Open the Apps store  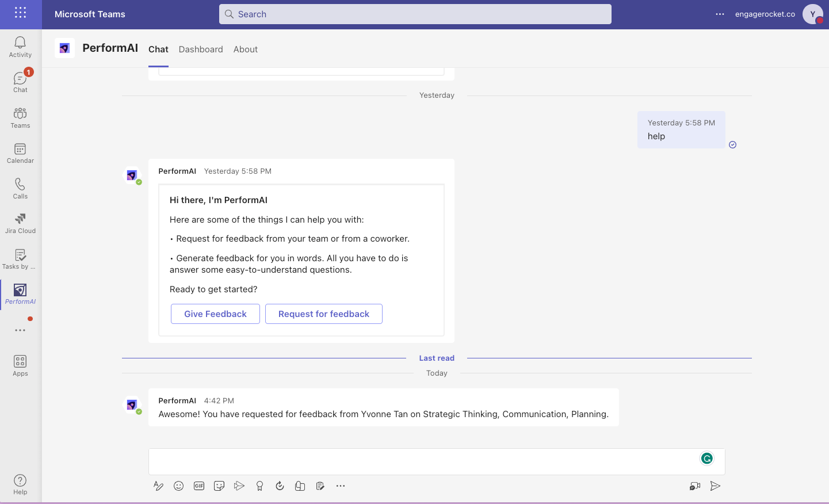[20, 366]
